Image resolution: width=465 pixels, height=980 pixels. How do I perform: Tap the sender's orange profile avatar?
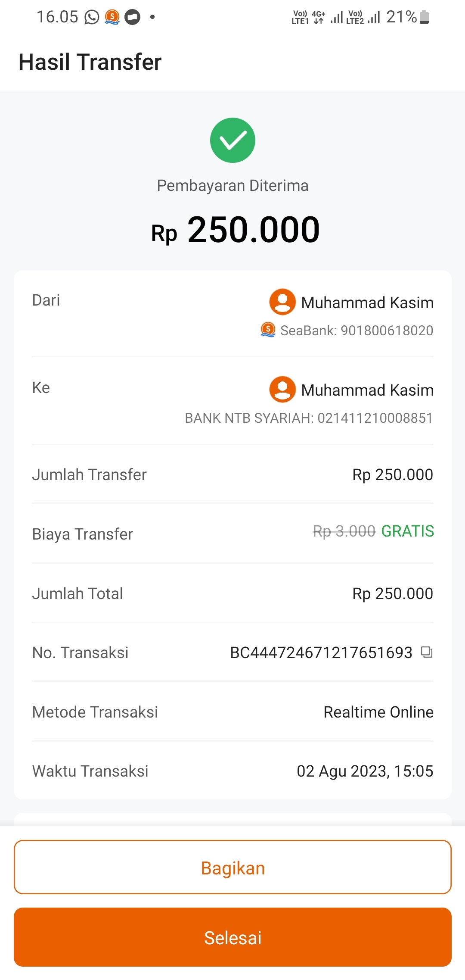pyautogui.click(x=282, y=302)
